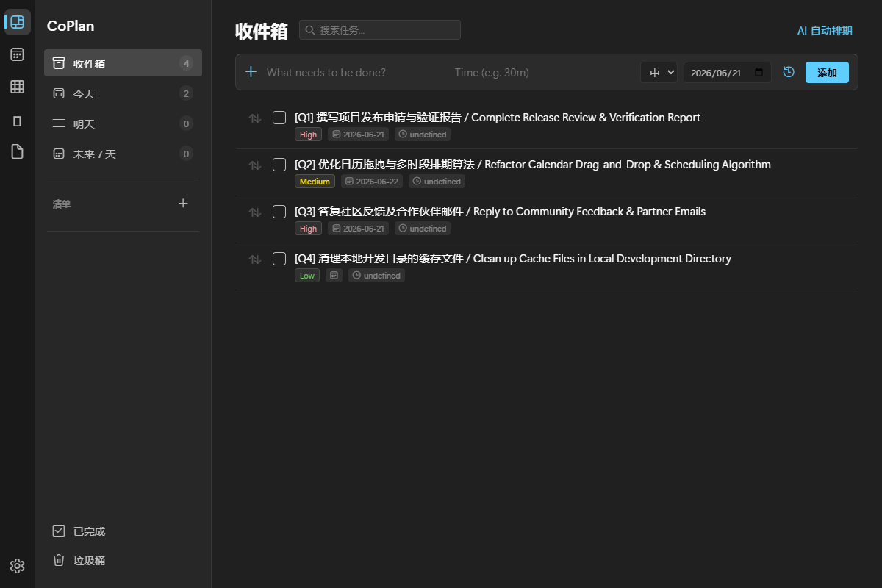The image size is (882, 588).
Task: Select 明天 in the sidebar
Action: click(x=123, y=123)
